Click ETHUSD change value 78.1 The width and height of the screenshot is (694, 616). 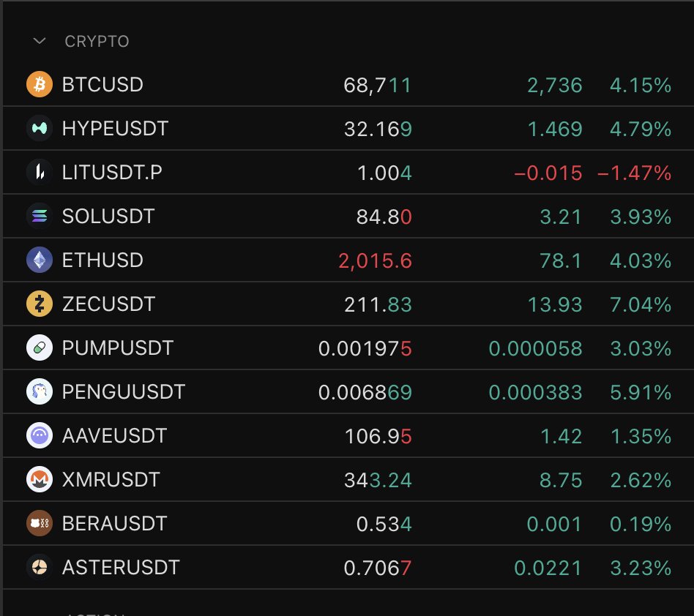pyautogui.click(x=561, y=261)
